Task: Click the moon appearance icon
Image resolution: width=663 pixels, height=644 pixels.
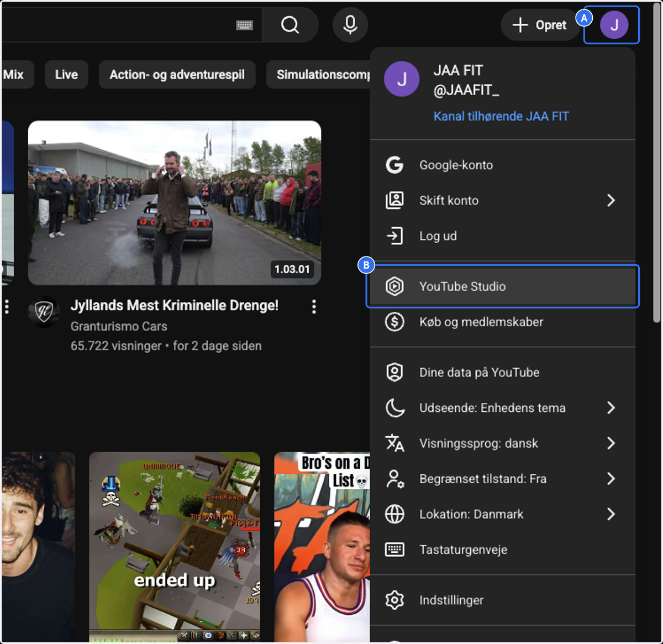Action: [x=394, y=408]
